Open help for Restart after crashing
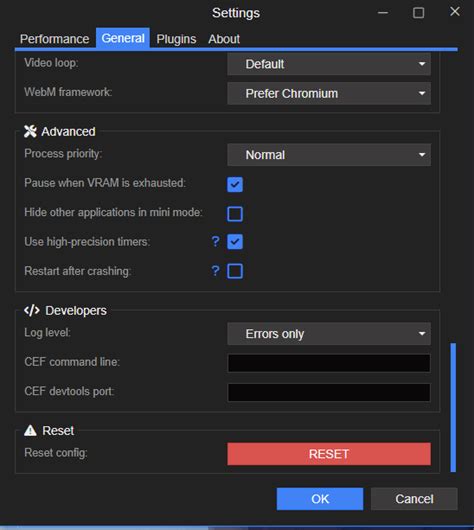This screenshot has height=530, width=474. [x=215, y=271]
